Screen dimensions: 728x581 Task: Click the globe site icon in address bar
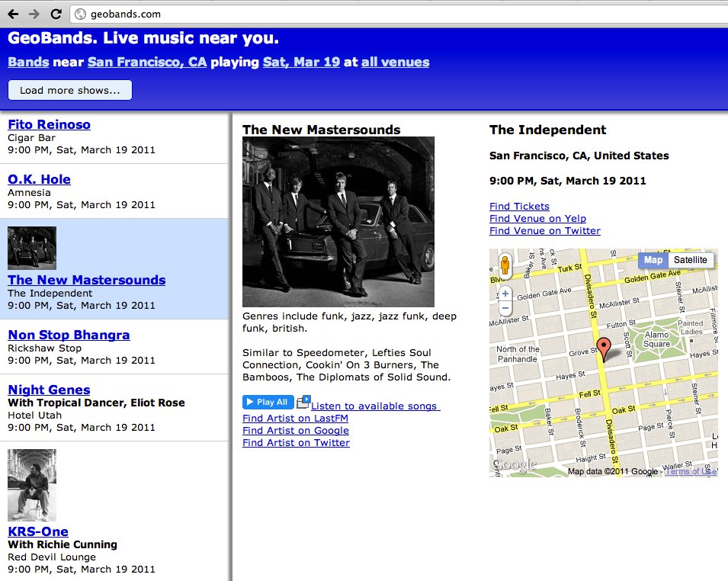coord(80,14)
